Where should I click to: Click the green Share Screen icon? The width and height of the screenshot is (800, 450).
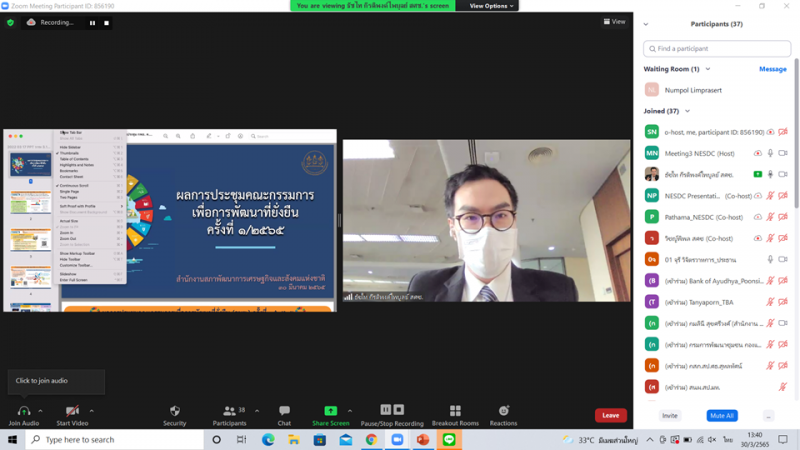click(331, 411)
